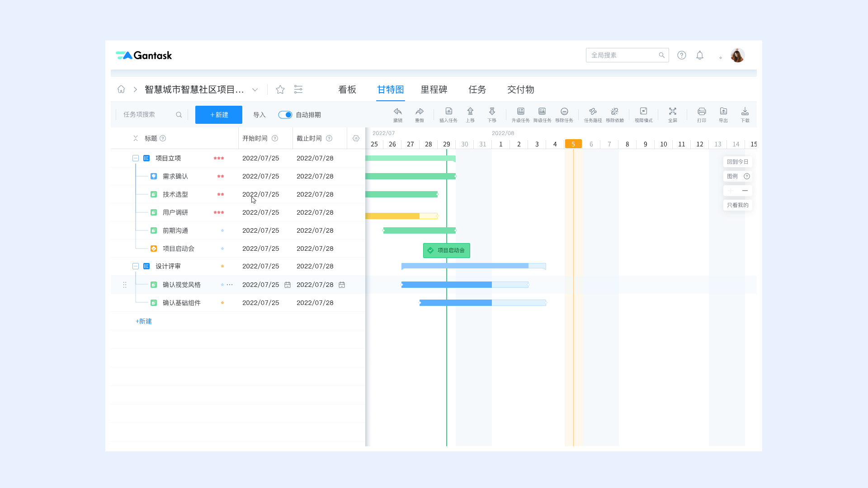This screenshot has width=868, height=488.
Task: Open the help question mark icon in header
Action: pos(682,55)
